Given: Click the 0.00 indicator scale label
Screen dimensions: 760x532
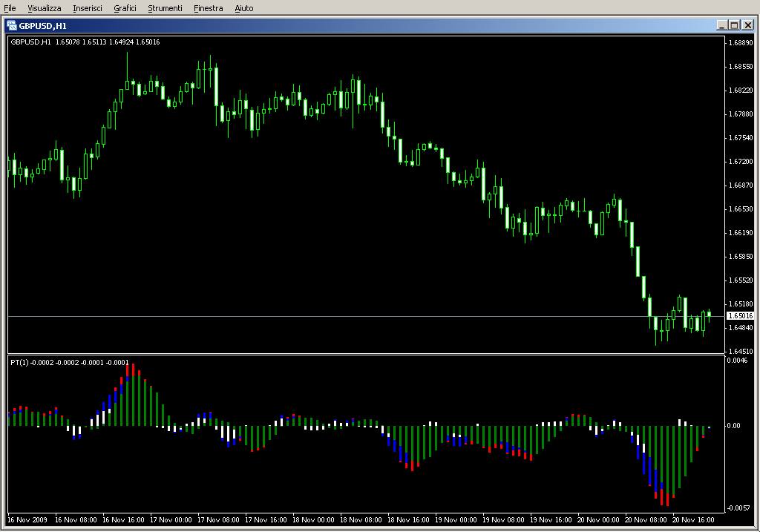Looking at the screenshot, I should pos(733,425).
